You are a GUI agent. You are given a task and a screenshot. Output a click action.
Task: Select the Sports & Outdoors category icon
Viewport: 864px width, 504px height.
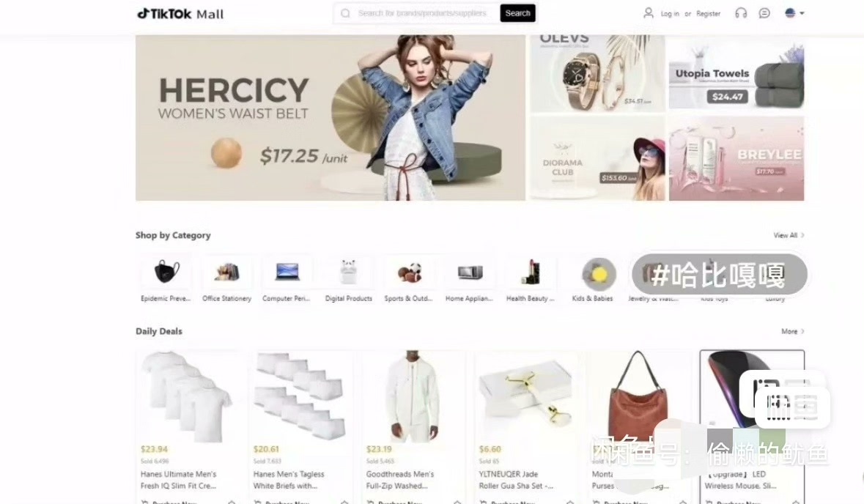[409, 272]
